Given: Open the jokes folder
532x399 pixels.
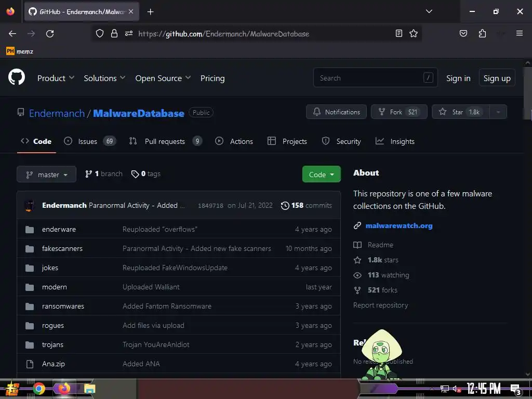Looking at the screenshot, I should click(50, 268).
